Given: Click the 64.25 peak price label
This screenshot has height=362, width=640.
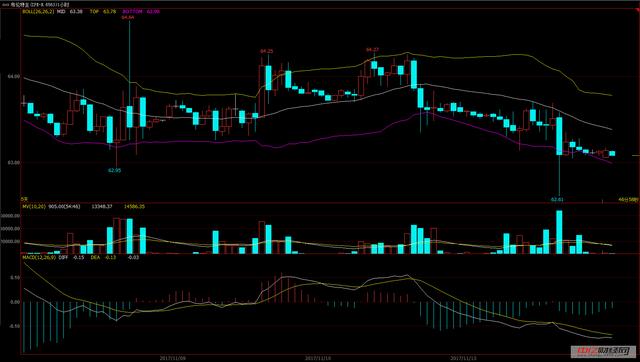Looking at the screenshot, I should (267, 51).
